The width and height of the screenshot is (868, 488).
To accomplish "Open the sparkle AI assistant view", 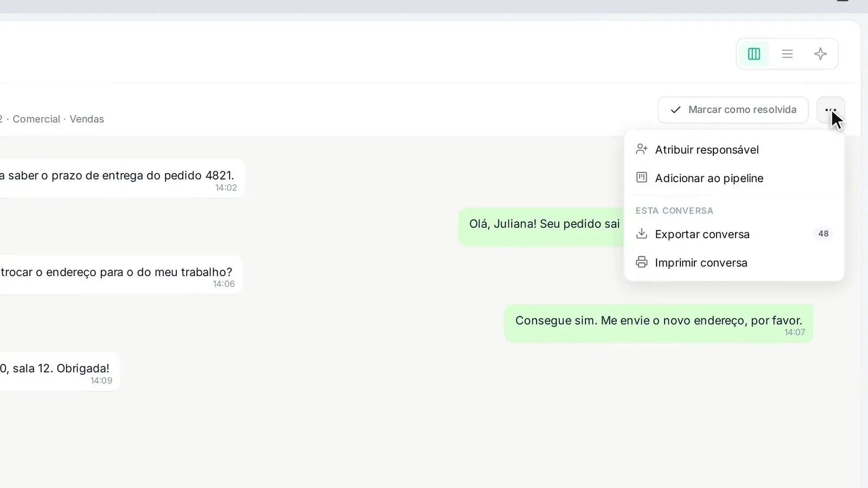I will pos(820,54).
